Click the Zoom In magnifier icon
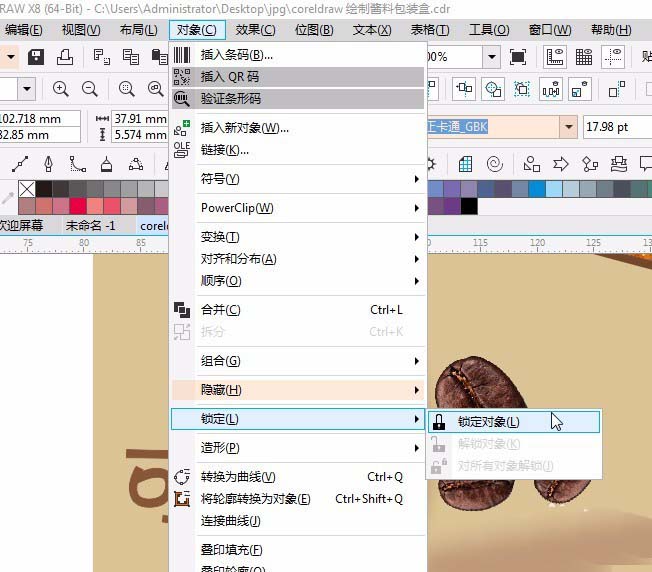 click(x=61, y=89)
